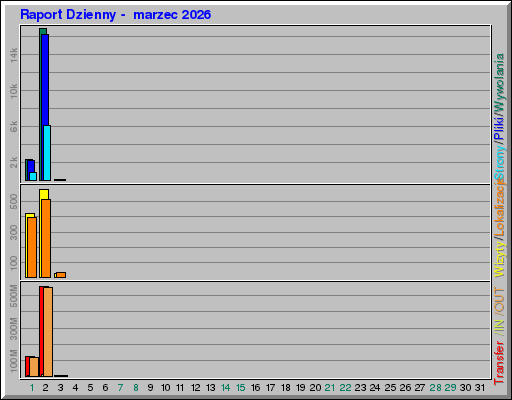
Task: Click day 10 on the x-axis
Action: pyautogui.click(x=166, y=388)
